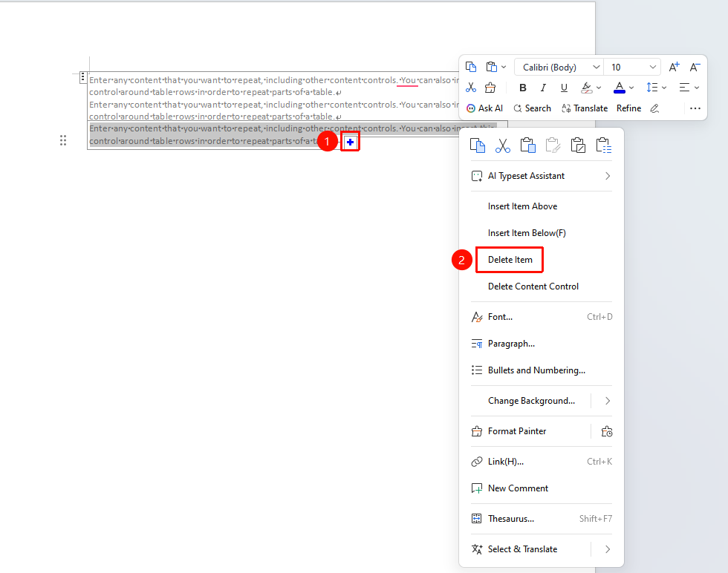Click the Search button in the mini toolbar

click(x=532, y=108)
